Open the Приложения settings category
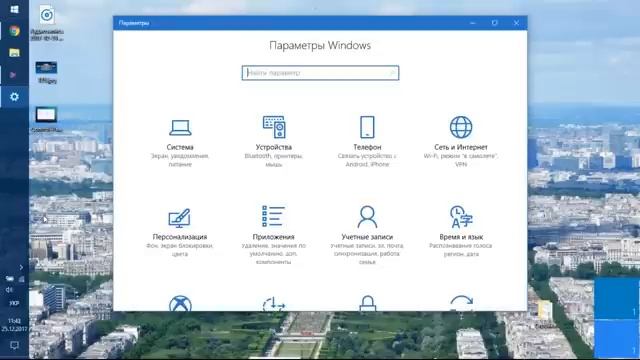Image resolution: width=640 pixels, height=360 pixels. point(273,235)
